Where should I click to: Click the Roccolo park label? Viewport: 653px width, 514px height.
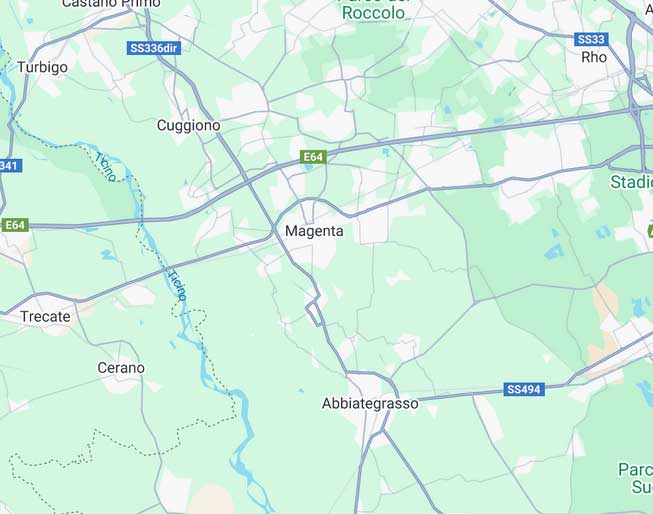[x=373, y=13]
